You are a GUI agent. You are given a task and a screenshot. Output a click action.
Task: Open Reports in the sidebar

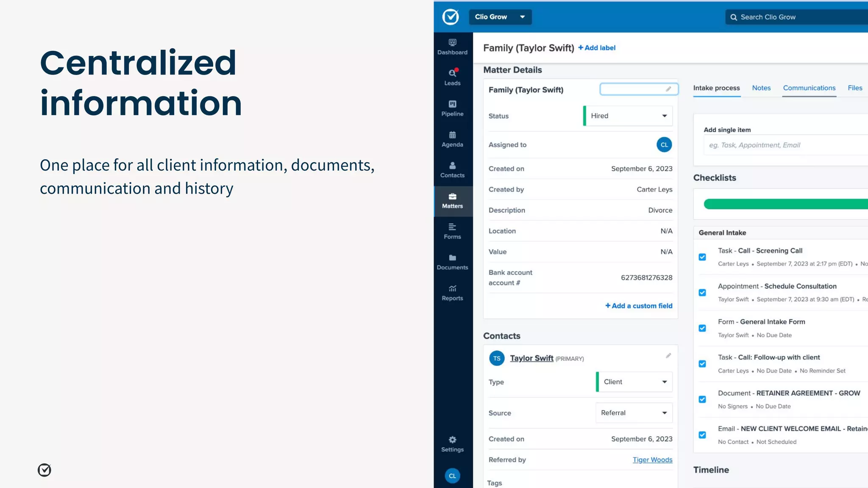pyautogui.click(x=452, y=293)
